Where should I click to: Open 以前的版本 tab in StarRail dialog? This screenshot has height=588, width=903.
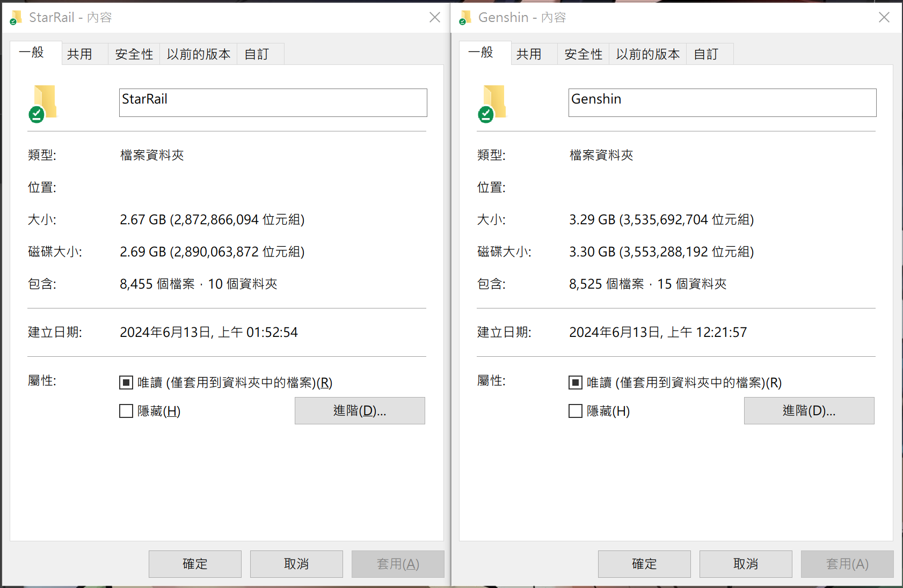coord(199,54)
